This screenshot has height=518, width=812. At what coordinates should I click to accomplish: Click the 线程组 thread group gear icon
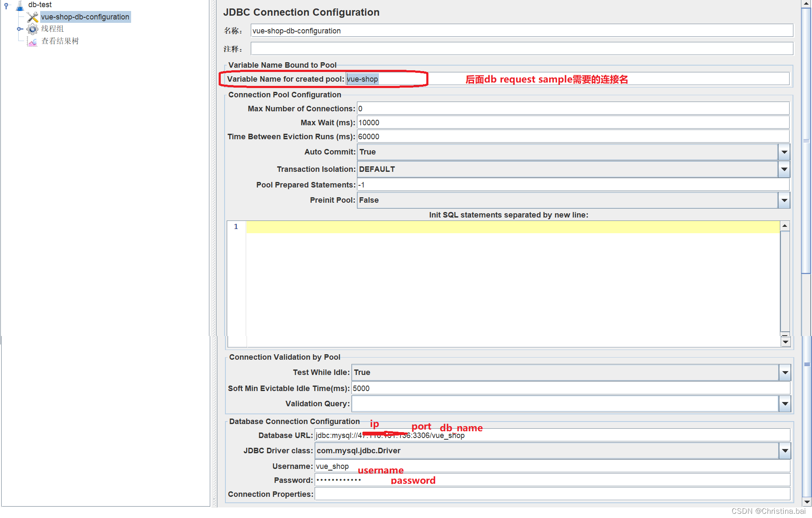pyautogui.click(x=33, y=29)
